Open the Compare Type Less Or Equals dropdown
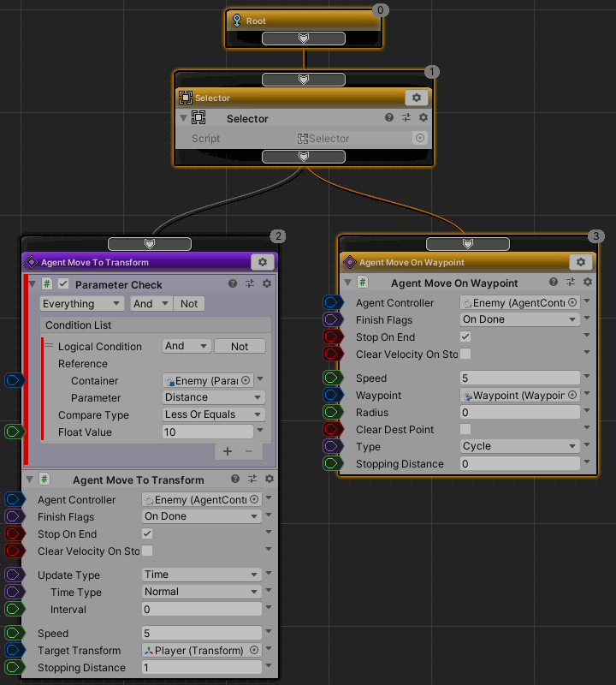Image resolution: width=616 pixels, height=685 pixels. 213,415
